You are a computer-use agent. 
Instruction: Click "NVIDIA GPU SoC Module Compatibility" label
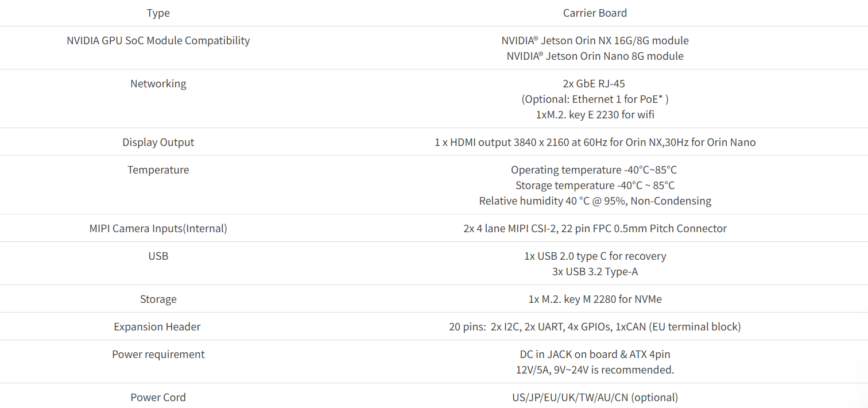coord(158,41)
